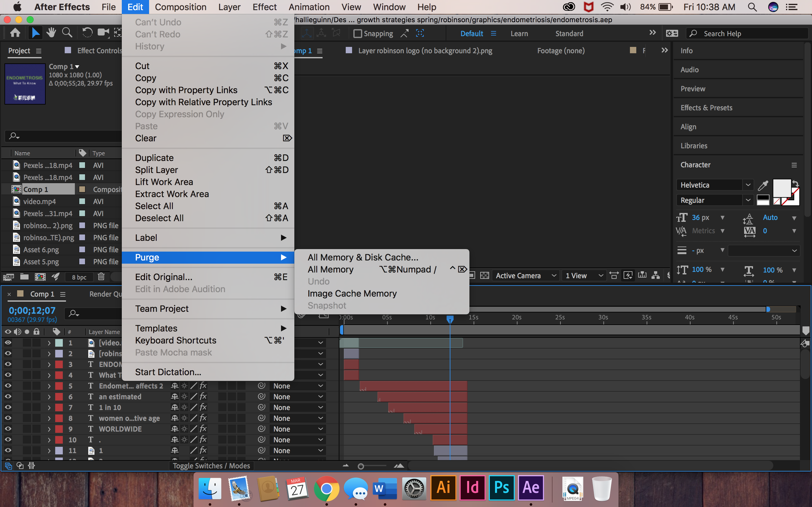Choose Image Cache Memory from Purge submenu
This screenshot has height=507, width=812.
point(352,293)
